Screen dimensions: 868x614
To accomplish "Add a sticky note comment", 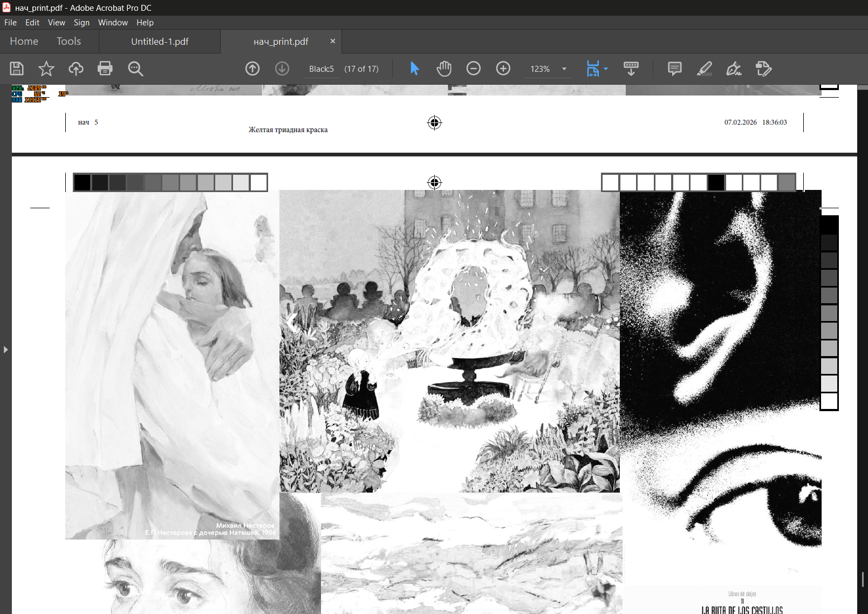I will (x=675, y=69).
